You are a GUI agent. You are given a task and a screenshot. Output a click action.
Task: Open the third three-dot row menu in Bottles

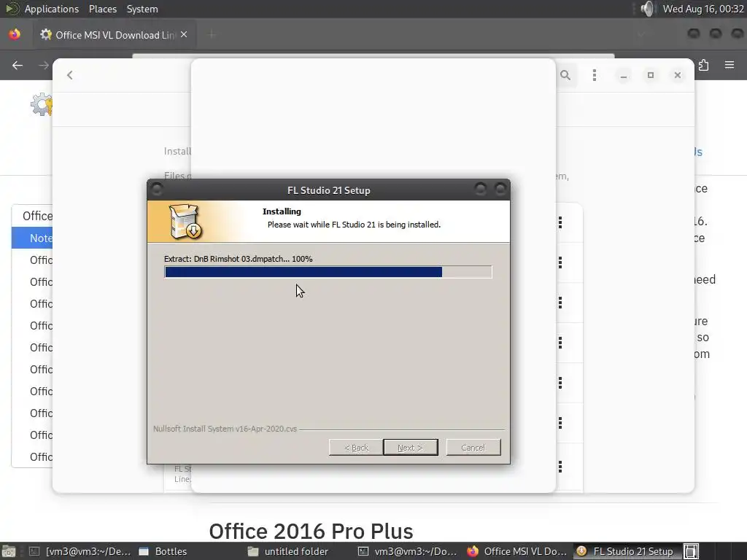560,303
